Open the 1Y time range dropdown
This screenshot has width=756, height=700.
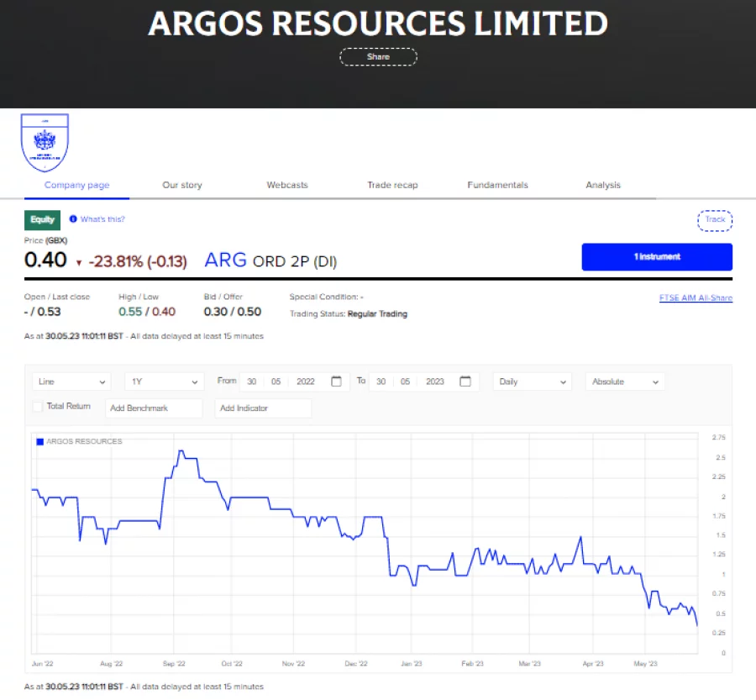click(164, 381)
